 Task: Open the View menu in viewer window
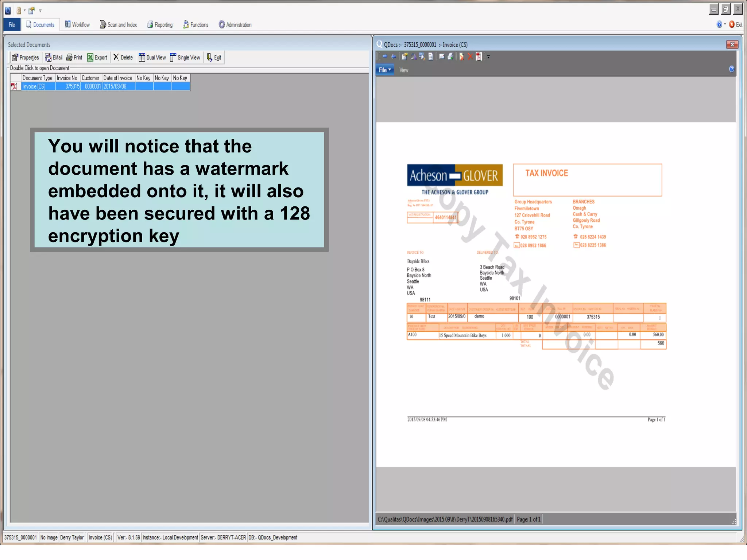click(404, 70)
